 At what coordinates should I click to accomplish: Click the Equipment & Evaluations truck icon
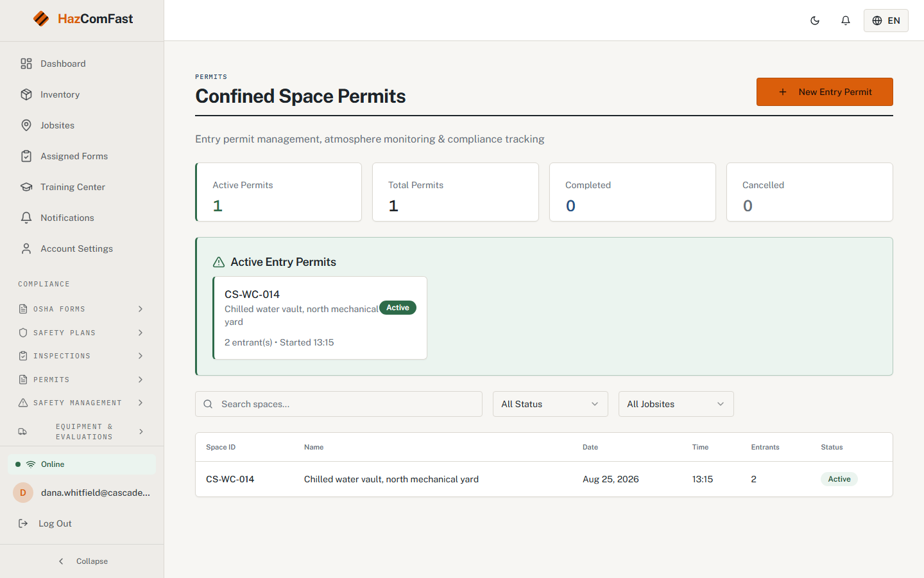click(x=23, y=432)
